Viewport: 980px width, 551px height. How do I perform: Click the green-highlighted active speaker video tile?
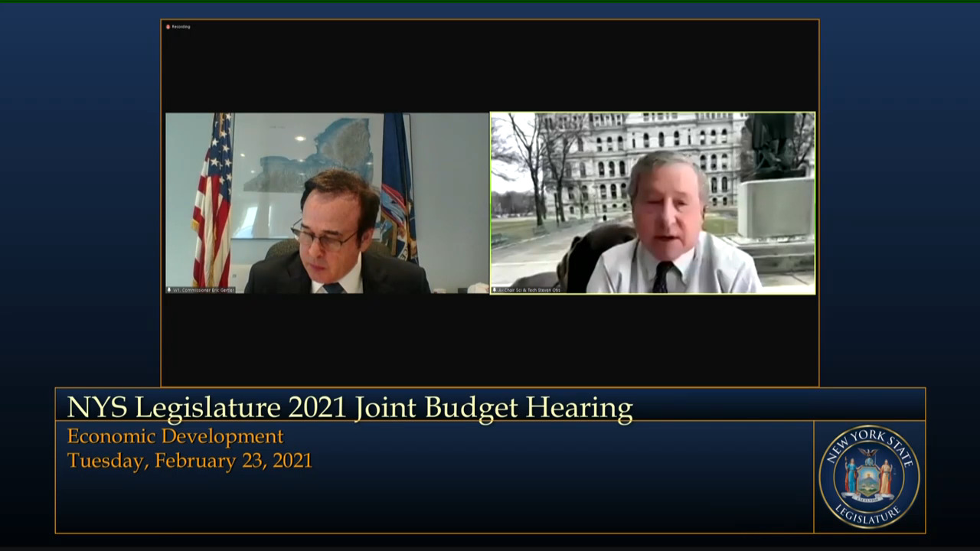pyautogui.click(x=652, y=203)
